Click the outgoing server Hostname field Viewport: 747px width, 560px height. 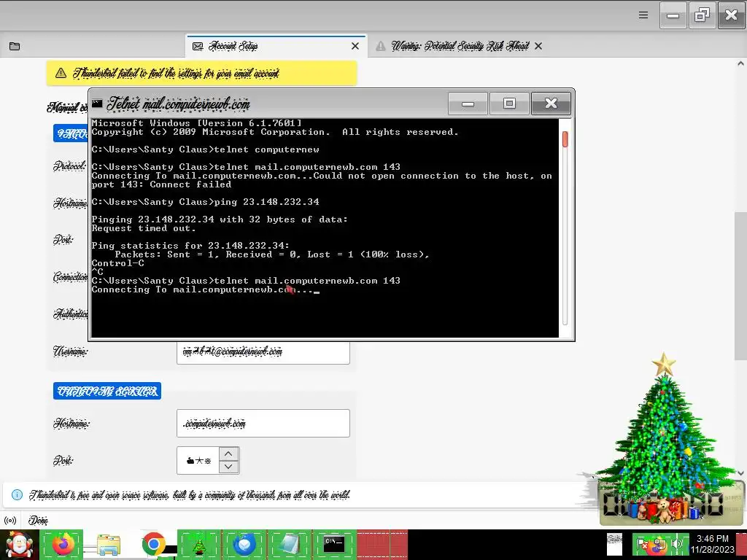point(263,424)
